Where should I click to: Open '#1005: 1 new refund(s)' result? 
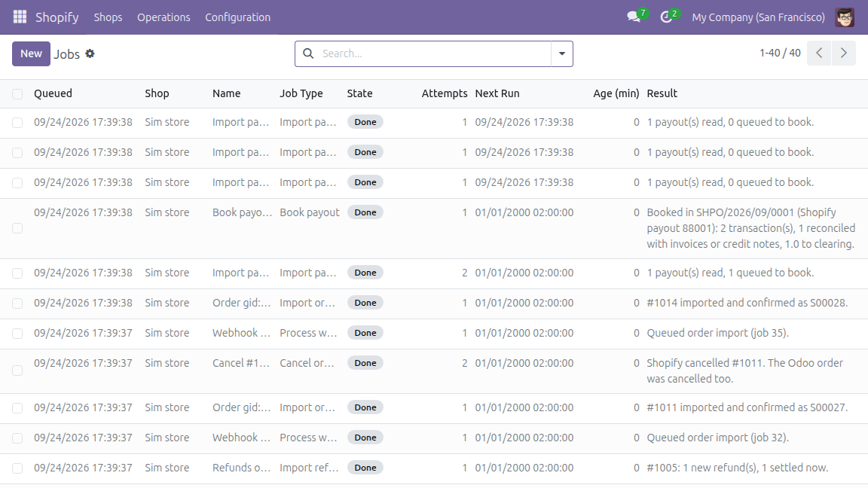click(x=738, y=468)
